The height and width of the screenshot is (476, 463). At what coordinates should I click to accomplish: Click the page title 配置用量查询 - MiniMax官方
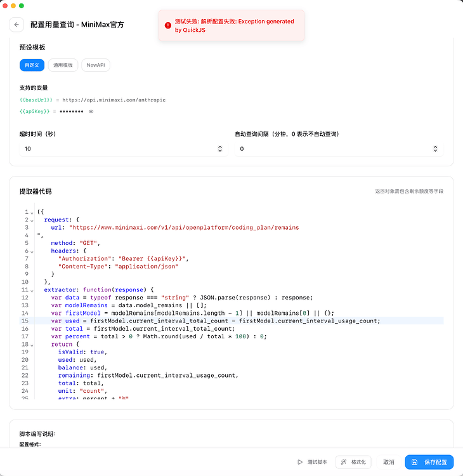pos(77,25)
